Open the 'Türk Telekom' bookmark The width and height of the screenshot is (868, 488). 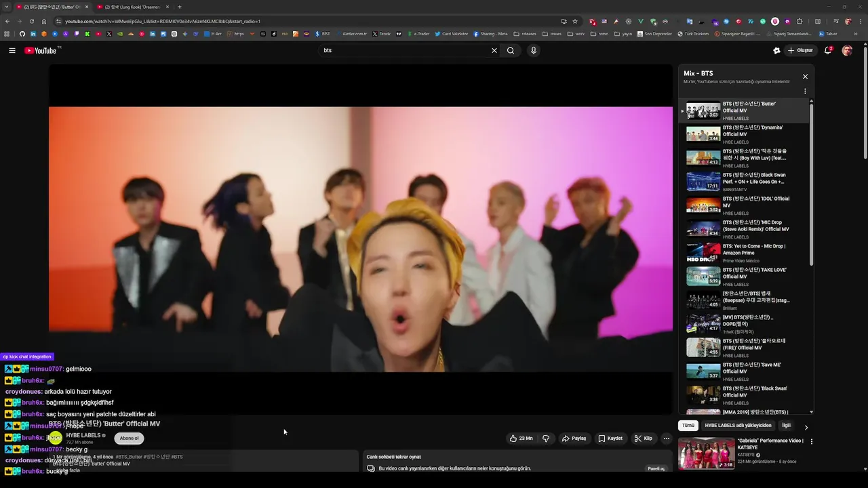pos(693,34)
